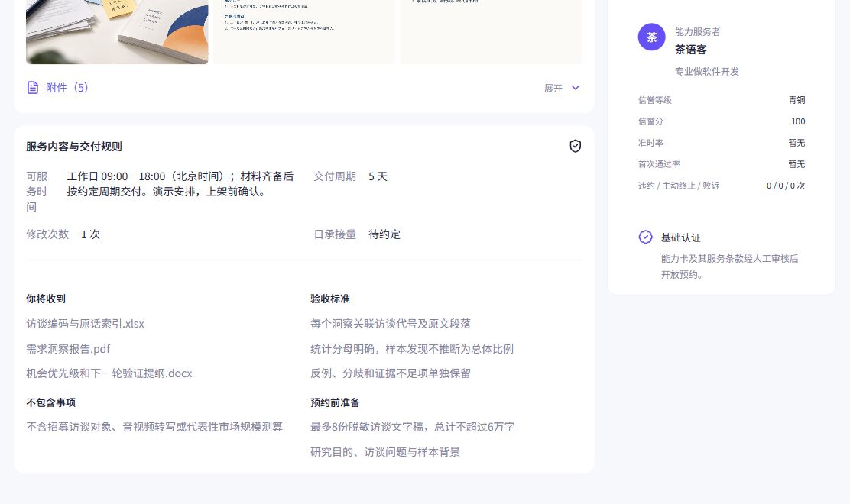This screenshot has height=504, width=850.
Task: Click the 每个洞察关联访谈代号及原文段落 criterion
Action: point(391,324)
